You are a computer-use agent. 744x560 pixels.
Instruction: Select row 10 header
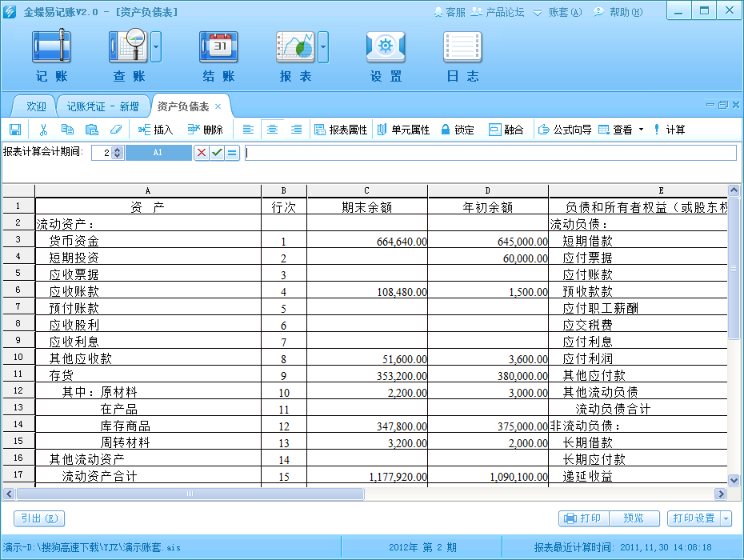coord(18,358)
